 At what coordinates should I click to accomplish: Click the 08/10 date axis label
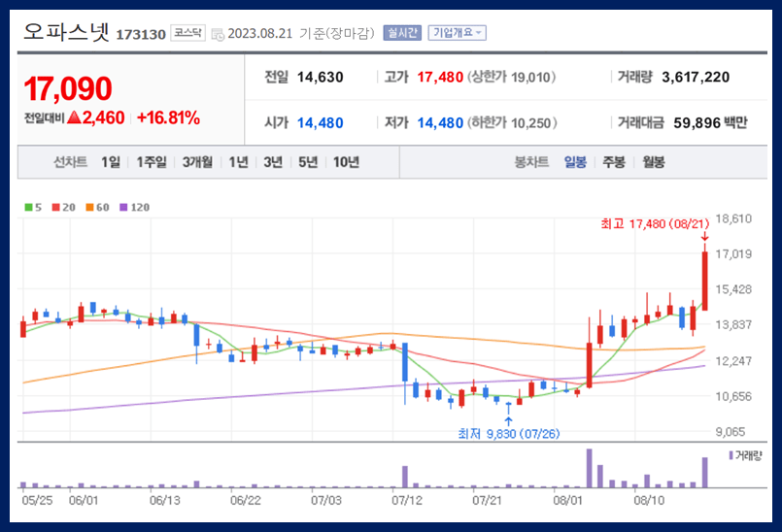pyautogui.click(x=649, y=500)
